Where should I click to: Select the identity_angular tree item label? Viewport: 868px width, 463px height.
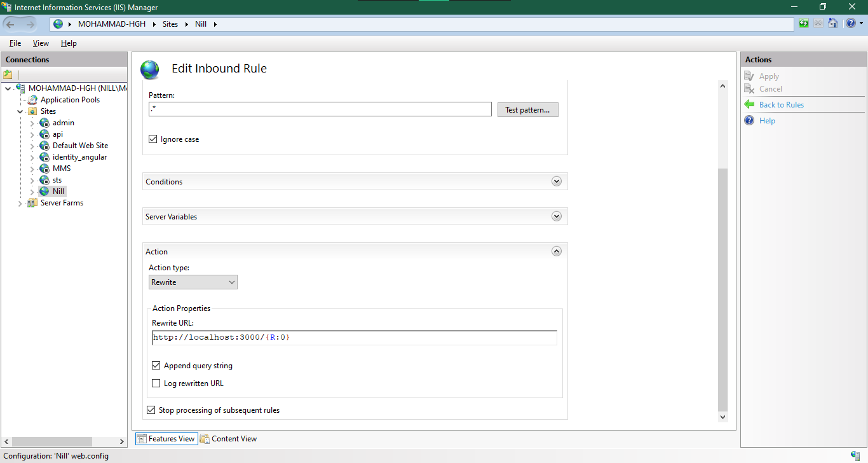[x=80, y=157]
